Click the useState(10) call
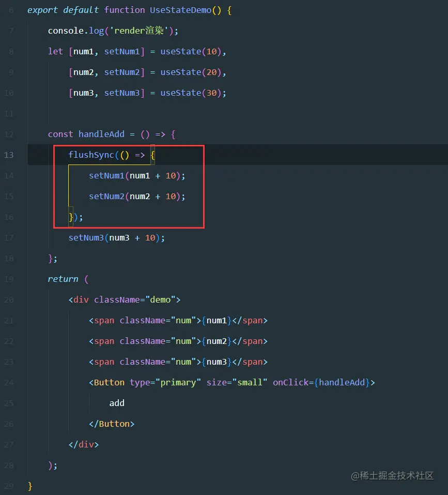The width and height of the screenshot is (448, 495). point(191,51)
